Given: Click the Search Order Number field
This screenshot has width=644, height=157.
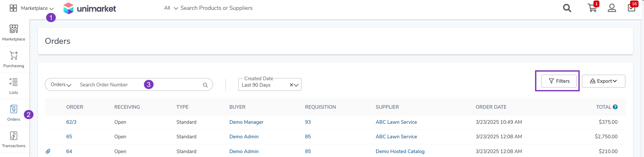Looking at the screenshot, I should (139, 85).
